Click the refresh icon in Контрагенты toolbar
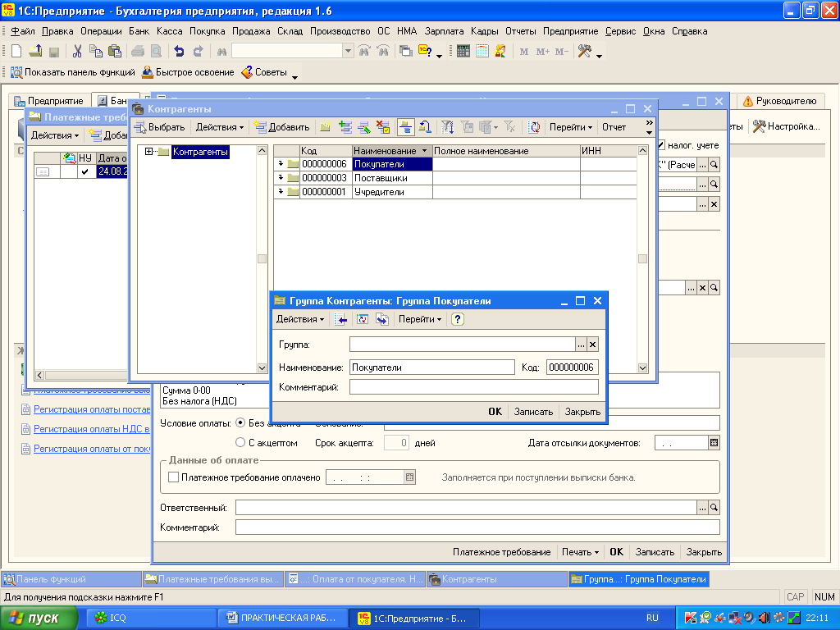The image size is (840, 630). [x=534, y=127]
